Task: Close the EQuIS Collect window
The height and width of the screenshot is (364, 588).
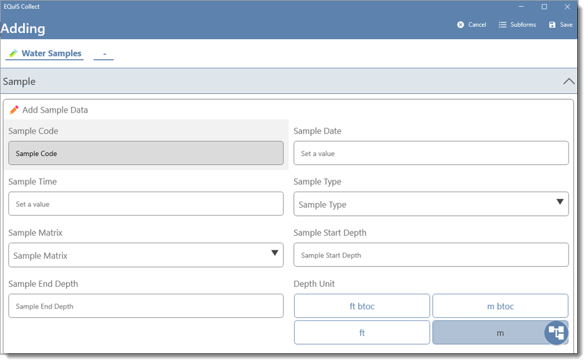Action: [567, 7]
